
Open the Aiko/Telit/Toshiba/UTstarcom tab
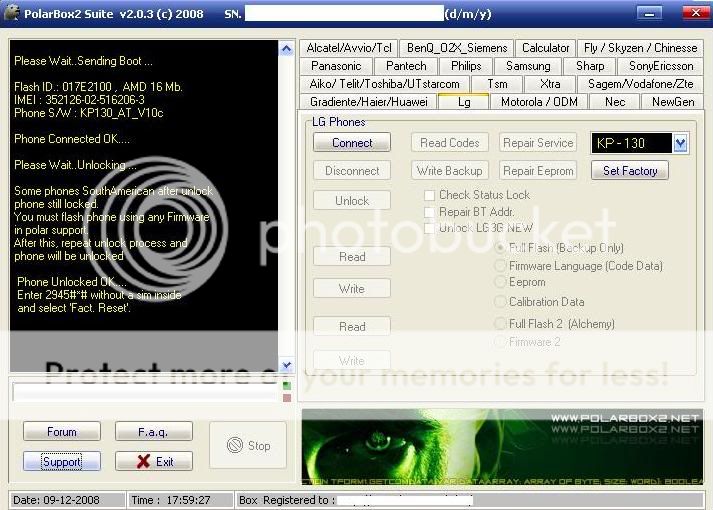(384, 84)
